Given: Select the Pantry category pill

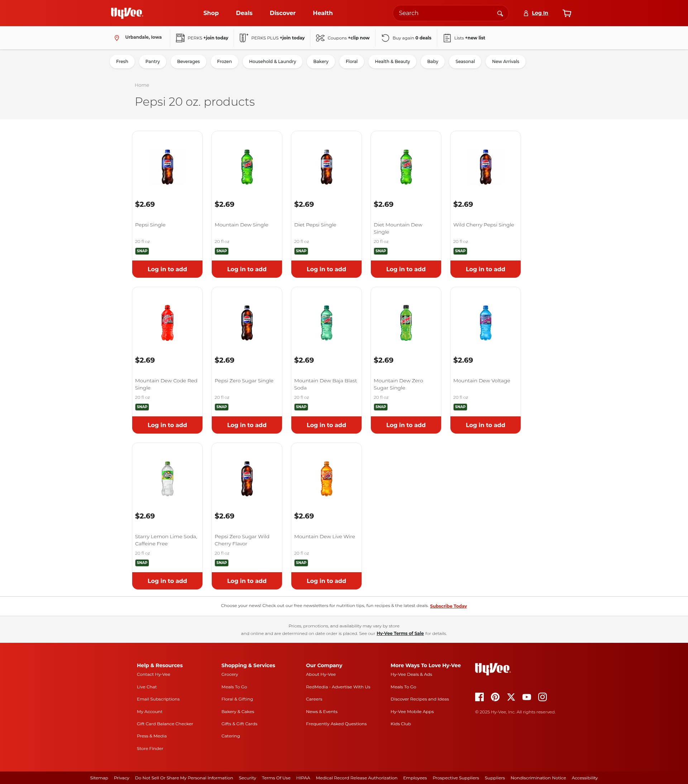Looking at the screenshot, I should 153,61.
